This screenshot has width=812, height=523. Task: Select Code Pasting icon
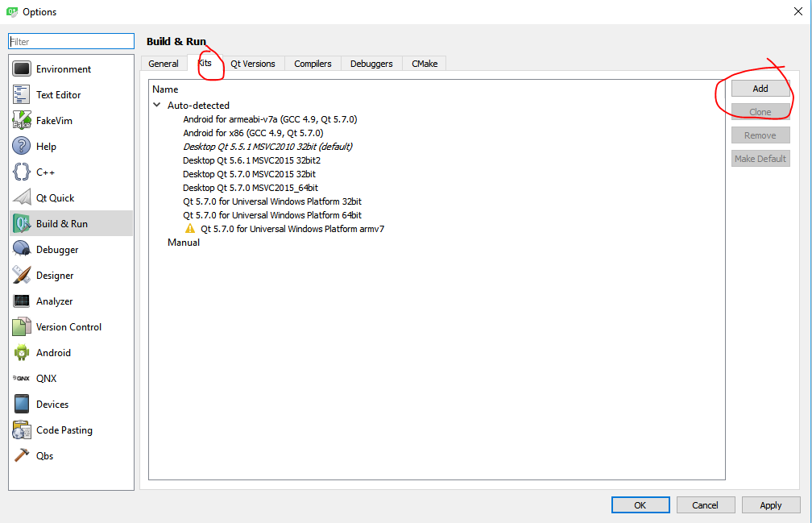pos(22,430)
